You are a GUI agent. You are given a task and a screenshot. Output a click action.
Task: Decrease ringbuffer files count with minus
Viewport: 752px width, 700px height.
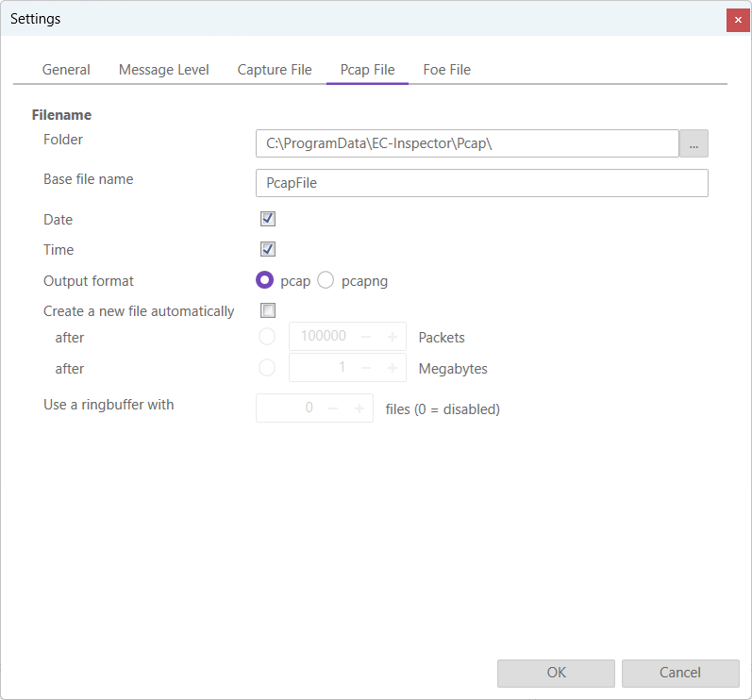pos(333,408)
